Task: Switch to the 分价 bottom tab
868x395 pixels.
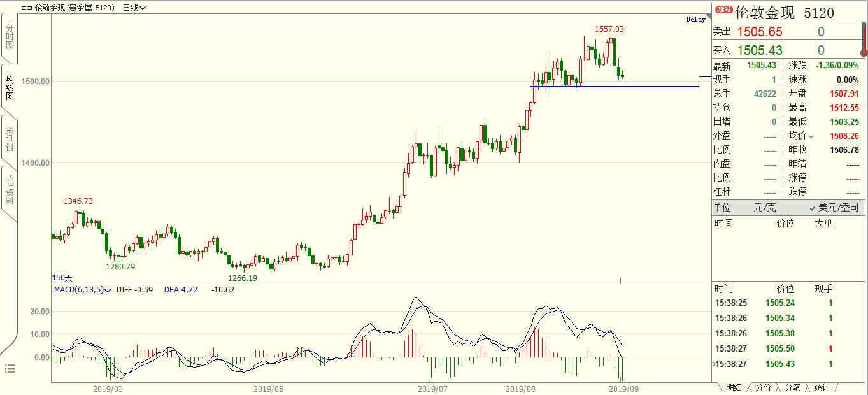Action: pos(764,387)
